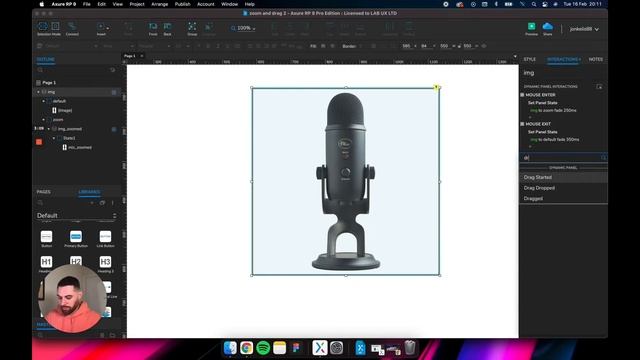Switch to the Libraries tab
The image size is (640, 360).
pos(89,192)
